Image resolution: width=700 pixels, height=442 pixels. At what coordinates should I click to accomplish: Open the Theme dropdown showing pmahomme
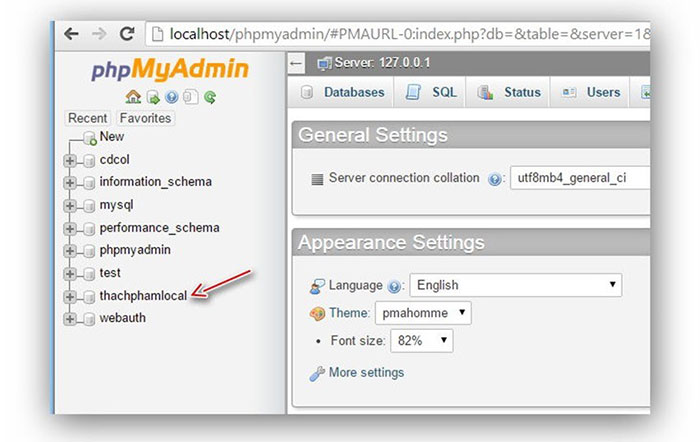tap(423, 313)
